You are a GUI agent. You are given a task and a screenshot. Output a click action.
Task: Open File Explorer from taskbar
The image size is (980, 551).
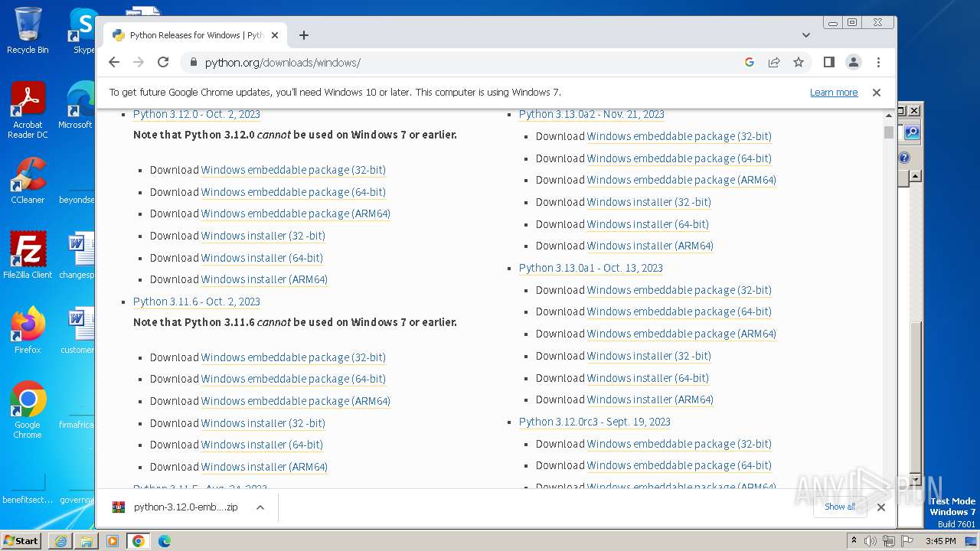87,541
